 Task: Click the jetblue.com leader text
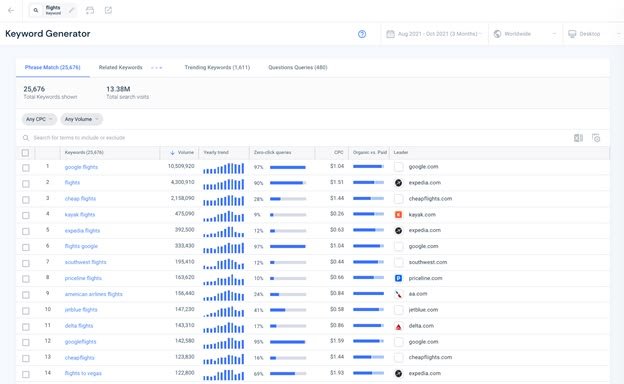423,310
